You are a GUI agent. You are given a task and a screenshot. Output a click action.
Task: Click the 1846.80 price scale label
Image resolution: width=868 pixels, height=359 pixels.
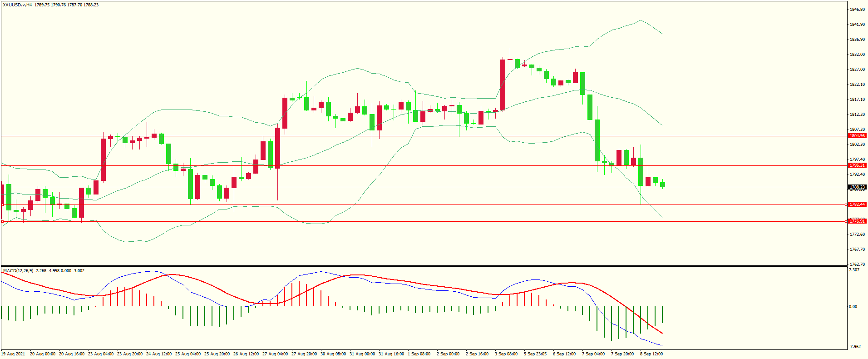pyautogui.click(x=857, y=10)
